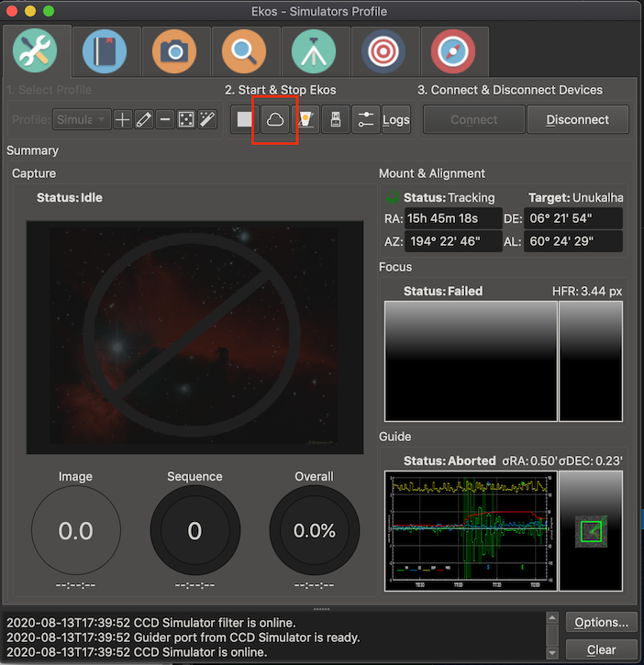
Task: Click the guide drift graph
Action: [x=471, y=530]
